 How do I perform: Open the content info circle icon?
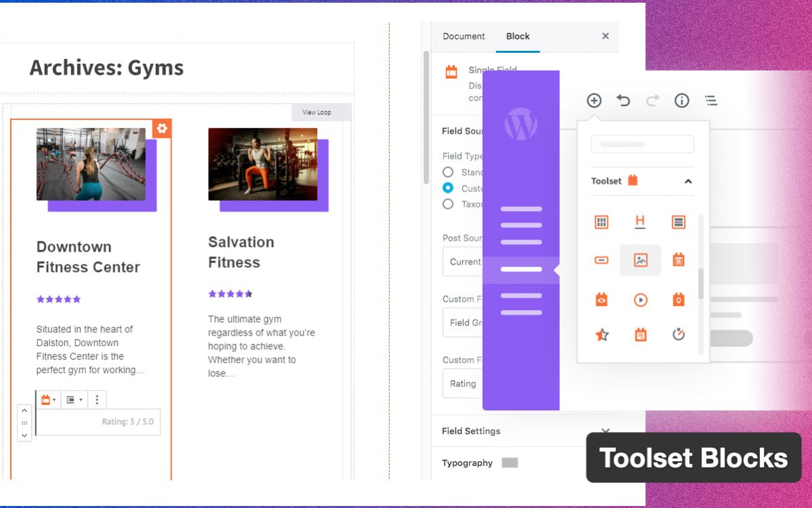point(681,100)
